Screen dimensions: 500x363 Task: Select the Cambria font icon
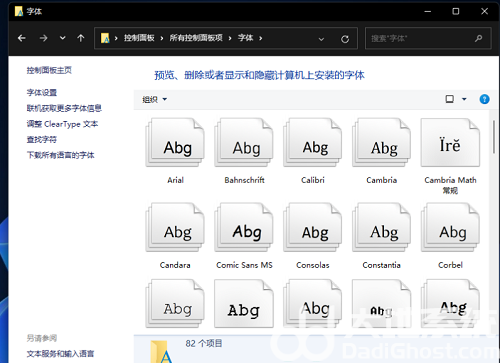[x=382, y=143]
